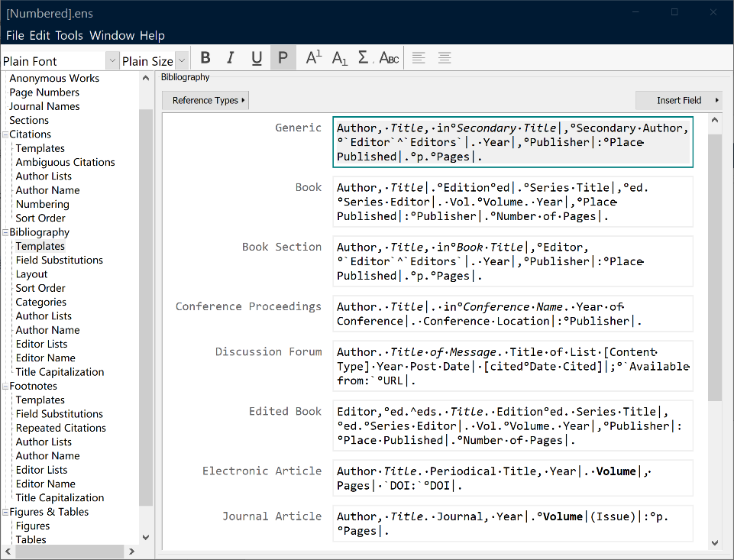Screen dimensions: 734x560
Task: Click into the Journal Article template field
Action: pyautogui.click(x=512, y=523)
